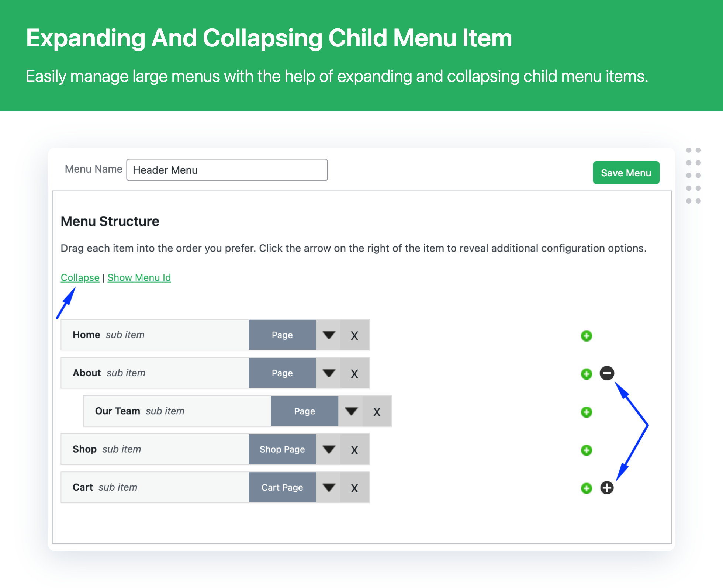Image resolution: width=723 pixels, height=588 pixels.
Task: Select the Shop menu item bar
Action: [215, 449]
